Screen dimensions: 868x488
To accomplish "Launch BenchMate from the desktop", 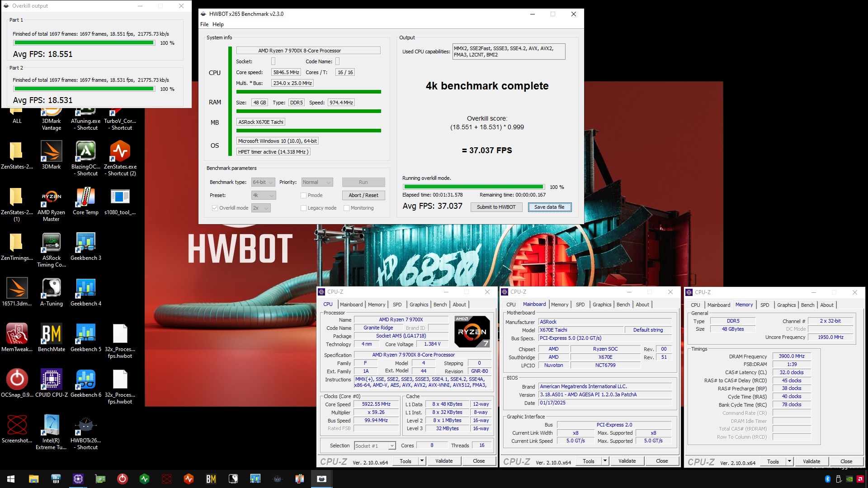I will tap(52, 338).
